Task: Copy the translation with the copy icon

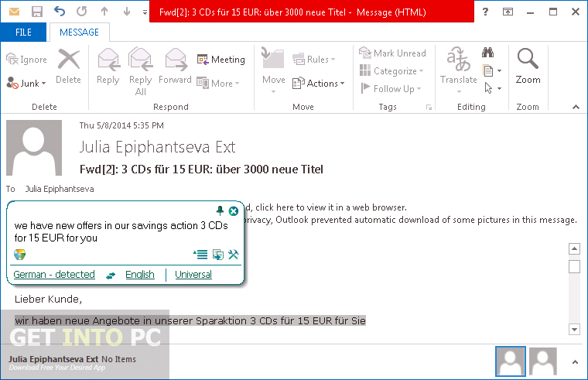Action: tap(218, 255)
